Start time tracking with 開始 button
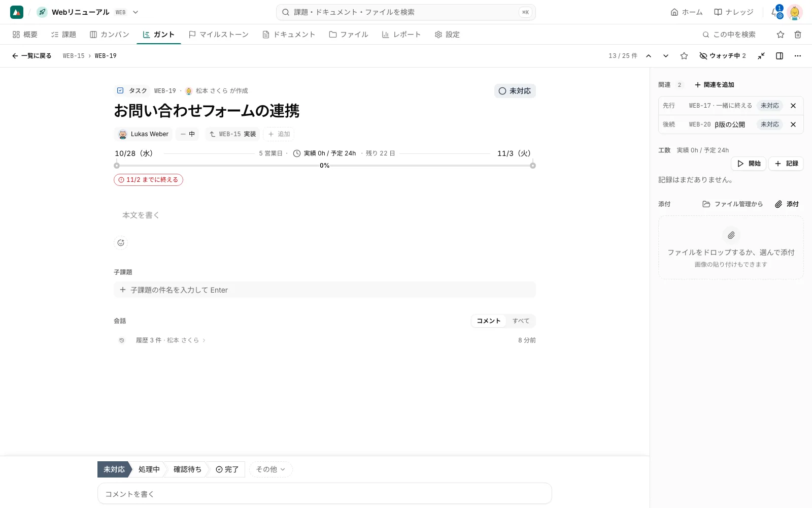The height and width of the screenshot is (508, 812). pos(749,164)
